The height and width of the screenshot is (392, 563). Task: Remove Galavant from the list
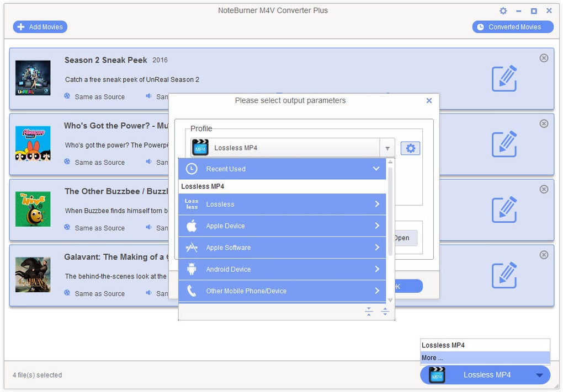pos(544,255)
